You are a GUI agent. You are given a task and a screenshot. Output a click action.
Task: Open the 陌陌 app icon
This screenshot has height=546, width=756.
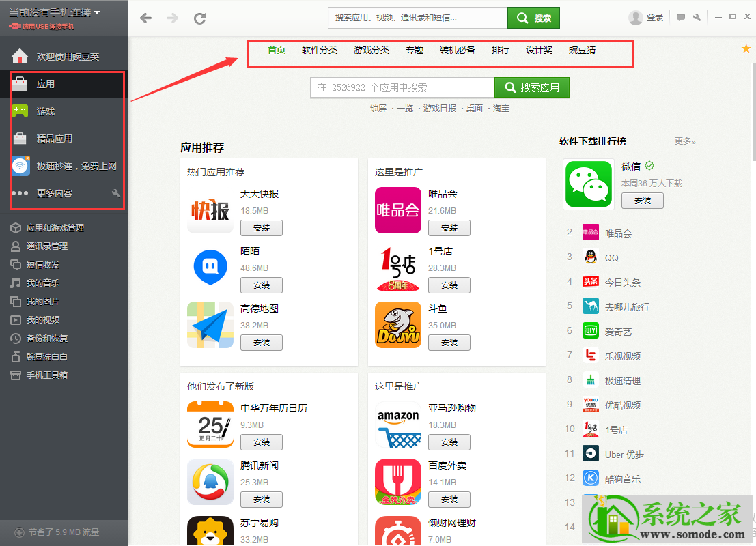tap(210, 268)
